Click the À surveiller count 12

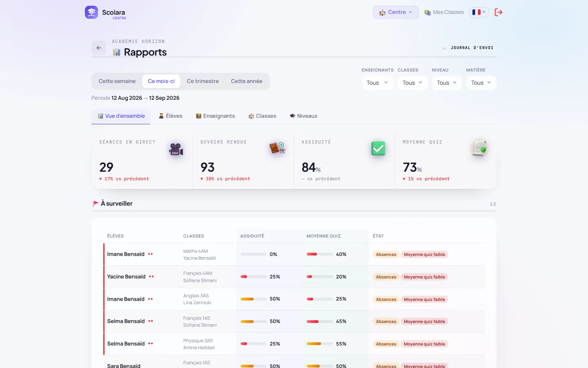click(493, 204)
